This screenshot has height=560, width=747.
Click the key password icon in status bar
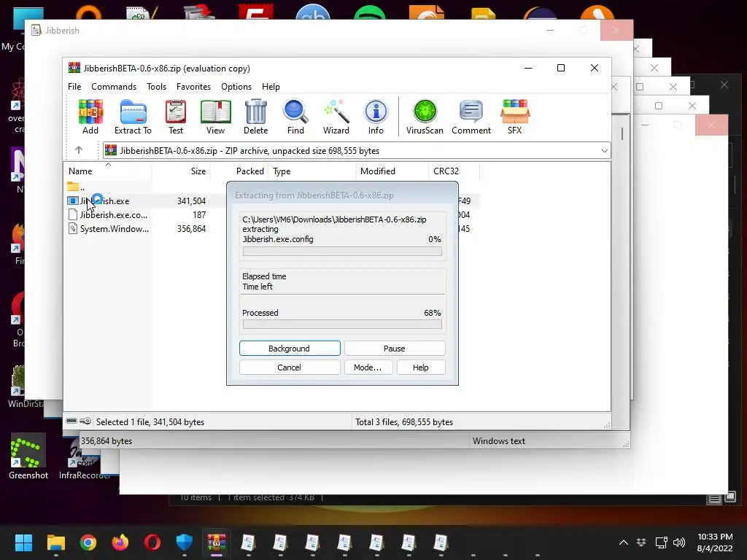85,421
